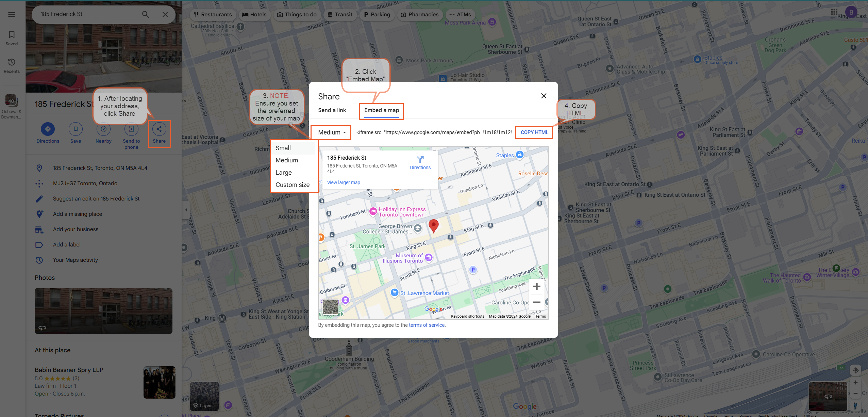Open the Google apps grid
Viewport: 868px width, 417px height.
click(x=834, y=13)
